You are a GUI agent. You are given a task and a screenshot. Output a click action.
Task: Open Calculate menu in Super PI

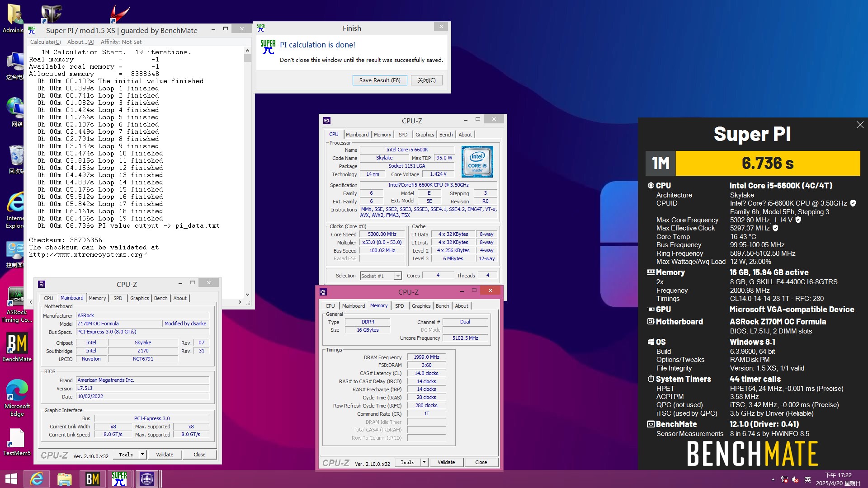tap(45, 42)
